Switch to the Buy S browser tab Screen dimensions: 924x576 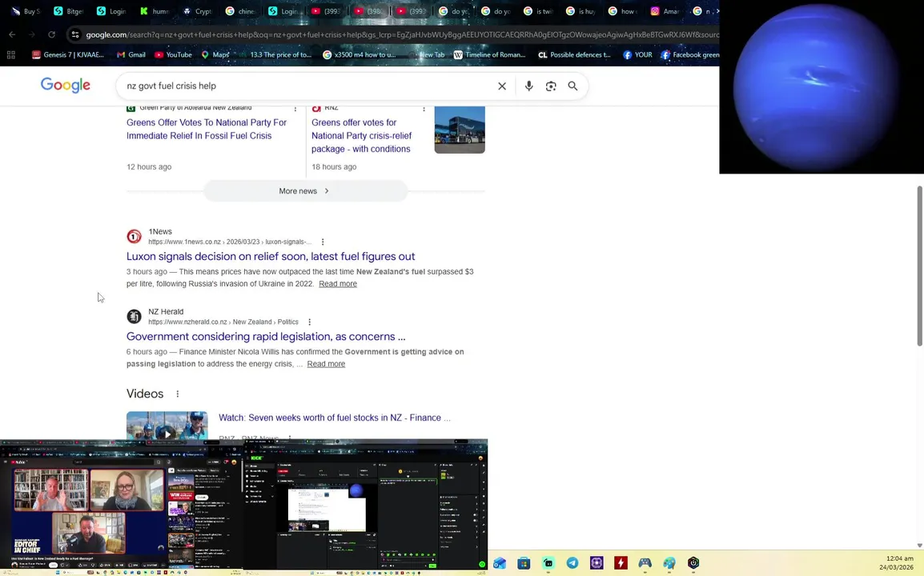pyautogui.click(x=26, y=11)
